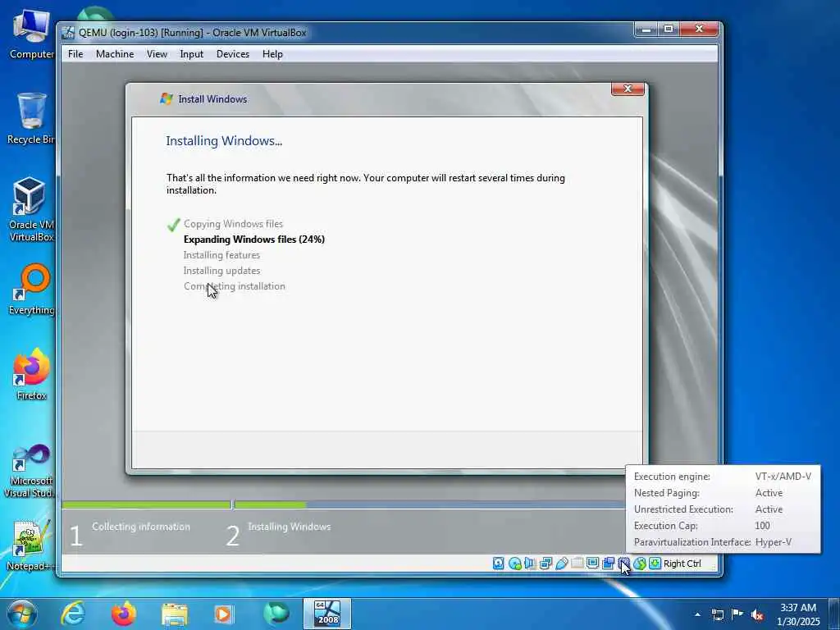The height and width of the screenshot is (630, 840).
Task: Click the 'Installing updates' step text
Action: [x=221, y=271]
